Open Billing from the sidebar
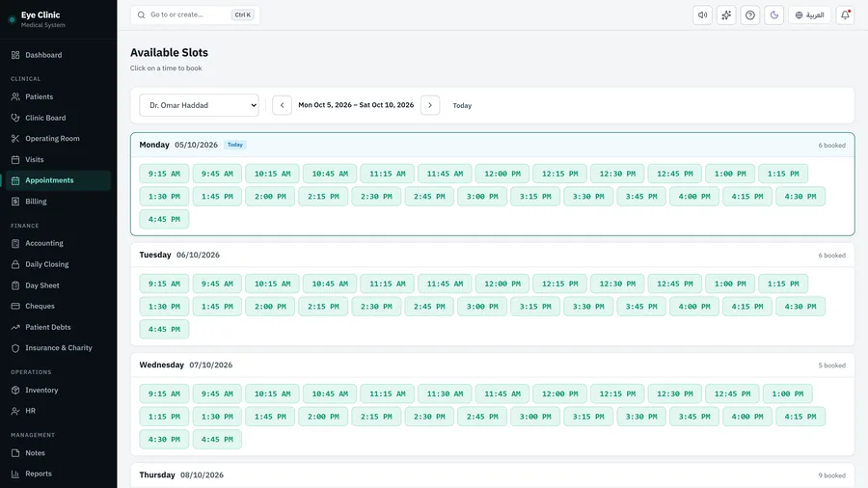 click(58, 202)
